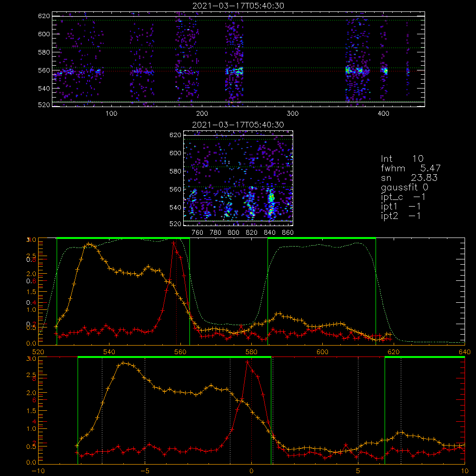Click x-axis label 540 on the profile plot
Viewport: 476px width, 476px height.
point(109,352)
